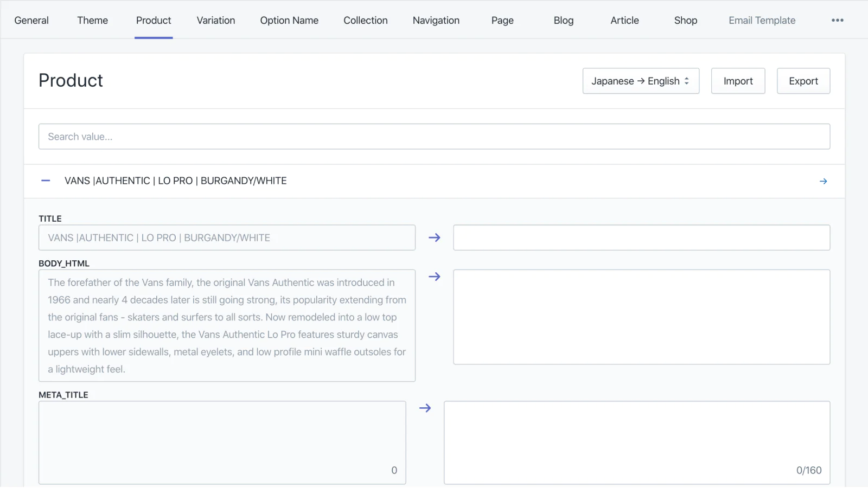Click the arrow icon next to the TITLE field
This screenshot has width=868, height=488.
pos(434,237)
